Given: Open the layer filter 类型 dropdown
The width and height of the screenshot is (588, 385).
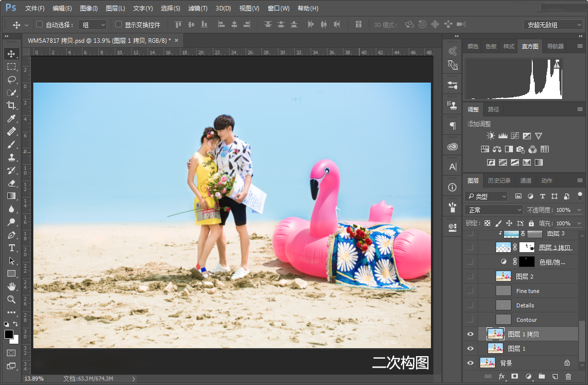Looking at the screenshot, I should [x=487, y=196].
